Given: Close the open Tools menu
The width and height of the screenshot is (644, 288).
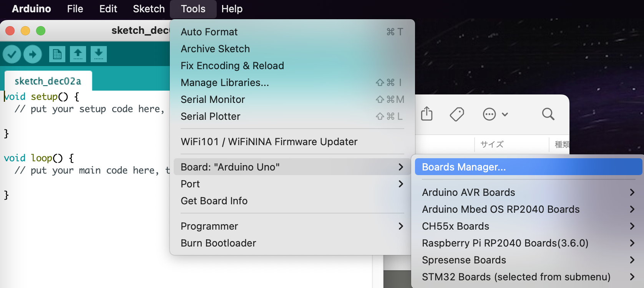Looking at the screenshot, I should [x=193, y=9].
